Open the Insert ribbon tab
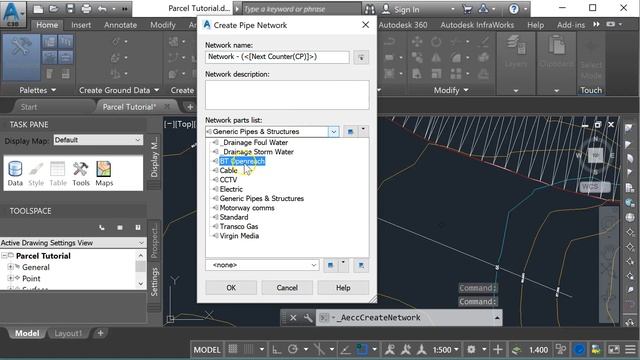Viewport: 640px width, 360px height. pyautogui.click(x=81, y=25)
